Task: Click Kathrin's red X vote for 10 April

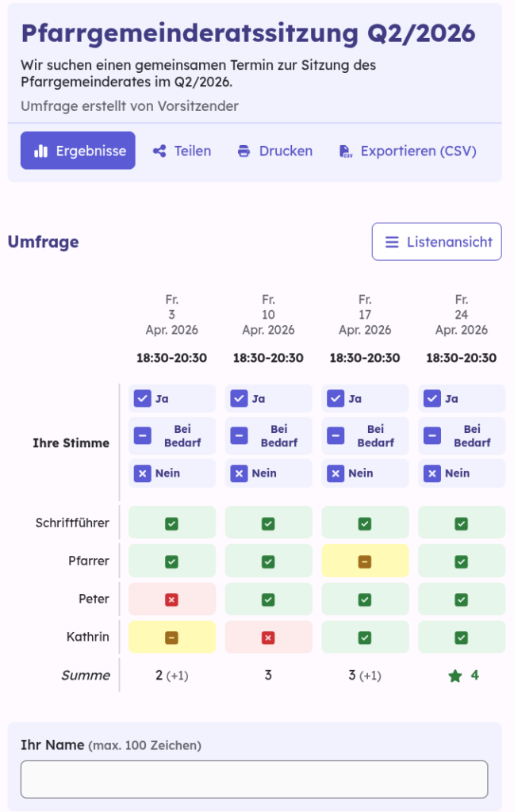Action: [x=268, y=638]
